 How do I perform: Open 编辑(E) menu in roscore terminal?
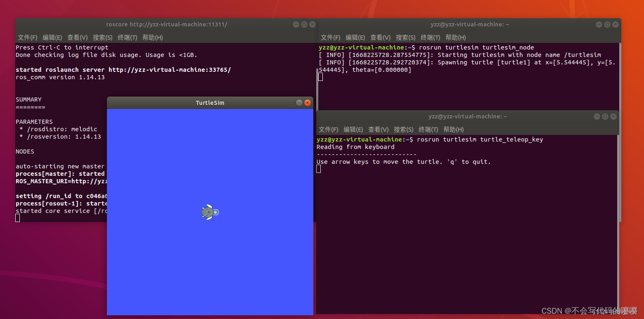tap(52, 38)
